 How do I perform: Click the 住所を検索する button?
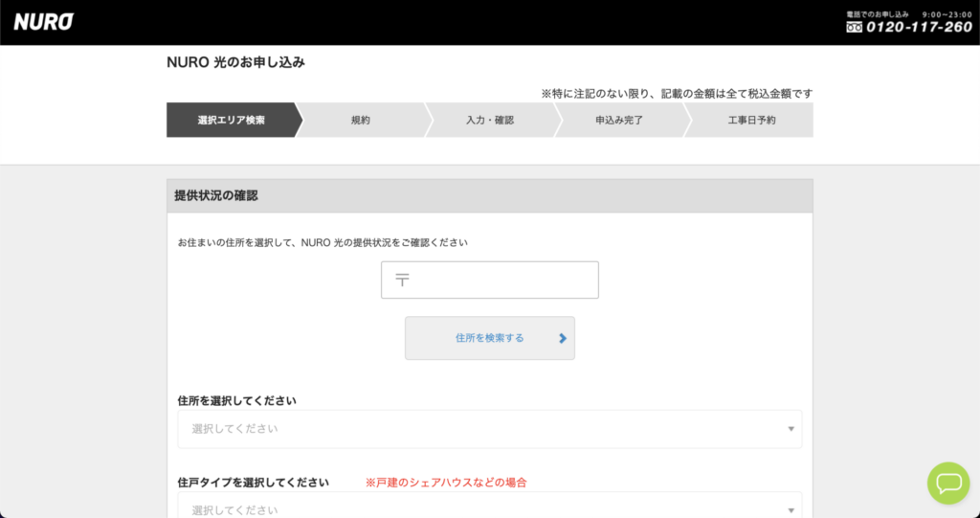(x=490, y=338)
